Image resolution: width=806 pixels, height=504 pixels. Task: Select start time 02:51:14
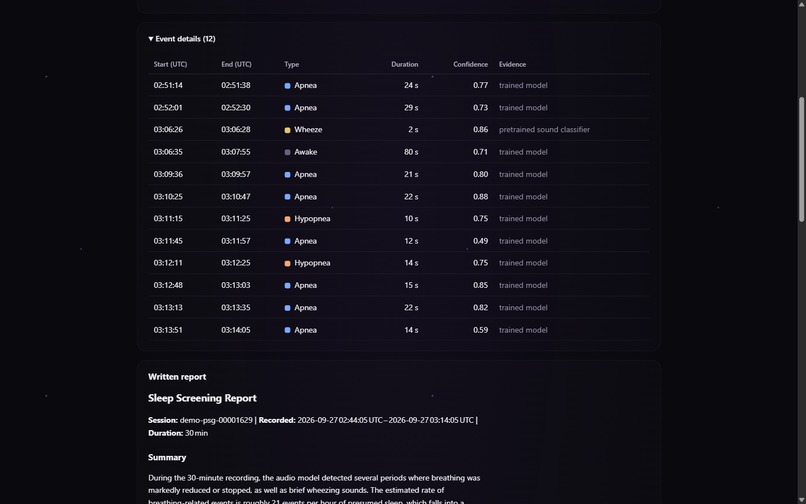tap(168, 85)
